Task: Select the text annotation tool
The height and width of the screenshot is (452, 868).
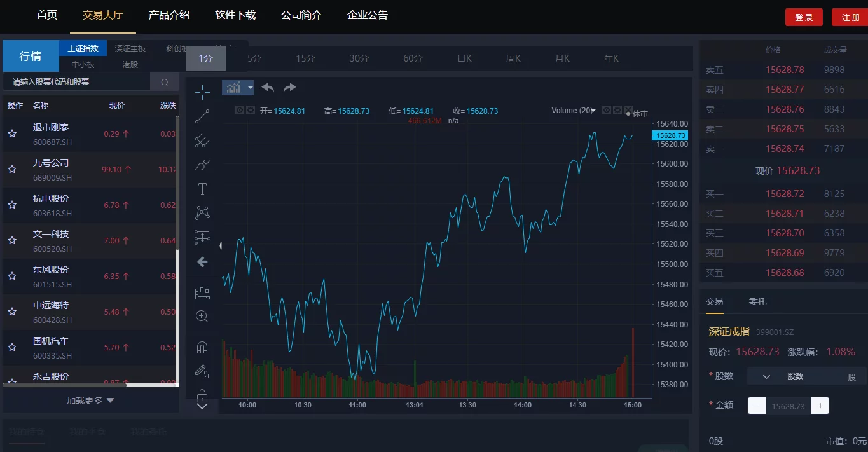Action: [x=202, y=189]
